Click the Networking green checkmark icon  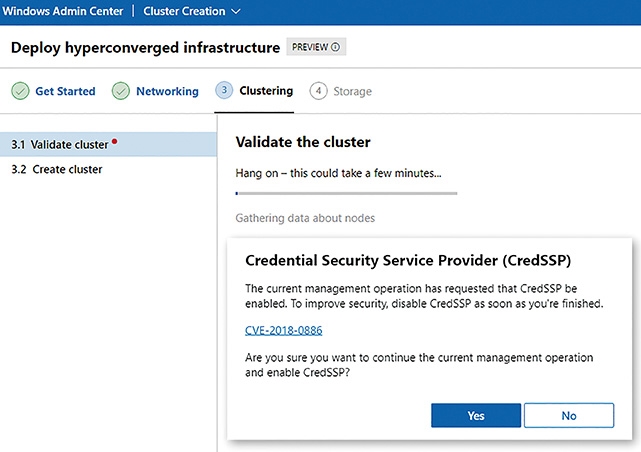coord(121,91)
